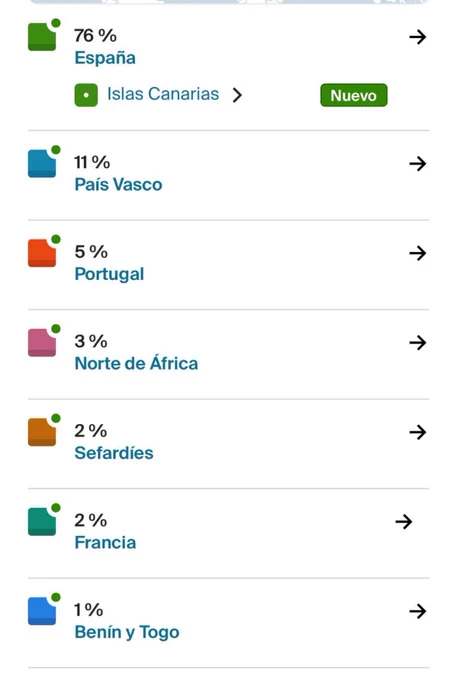Open the España region link
The image size is (457, 680).
[105, 58]
